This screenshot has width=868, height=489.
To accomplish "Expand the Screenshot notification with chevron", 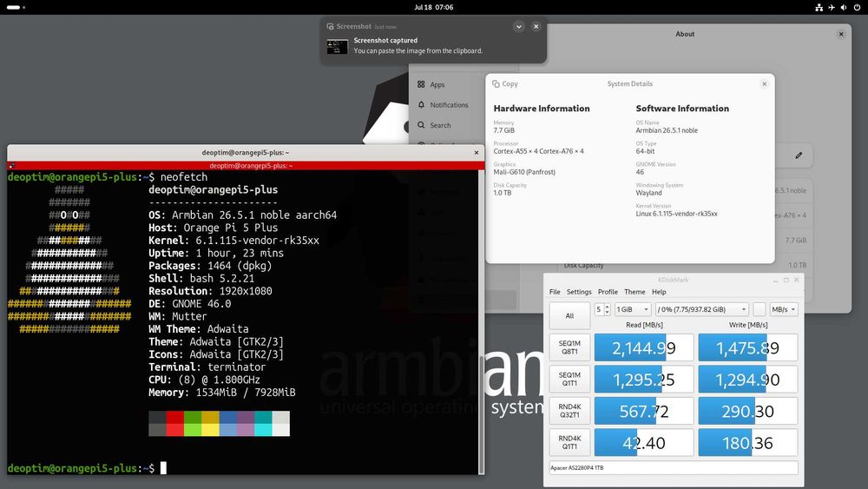I will tap(519, 27).
